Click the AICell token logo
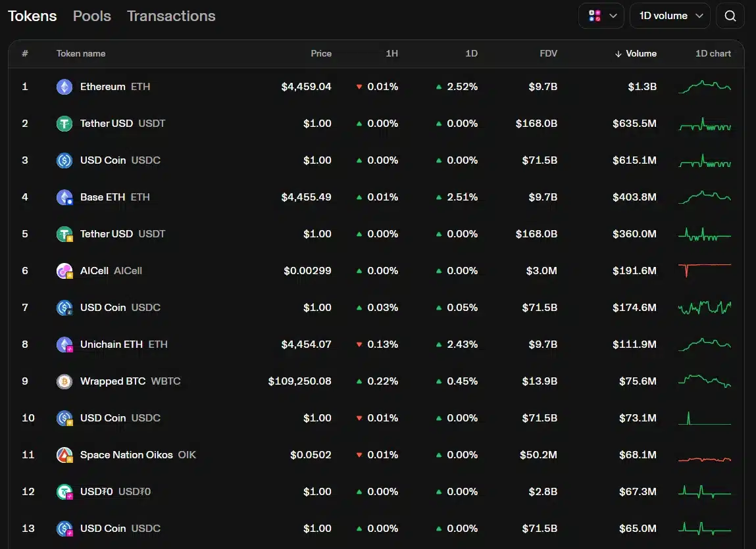Viewport: 756px width, 549px height. (64, 270)
